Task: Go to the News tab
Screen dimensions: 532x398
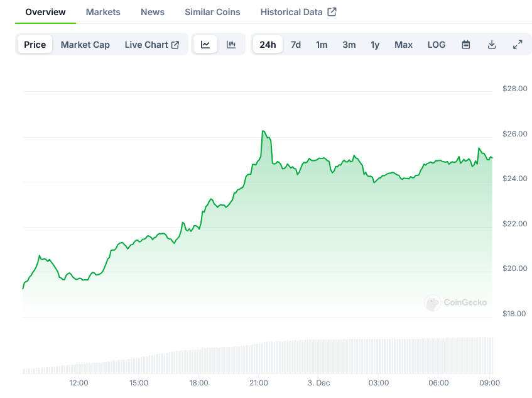Action: [x=153, y=12]
